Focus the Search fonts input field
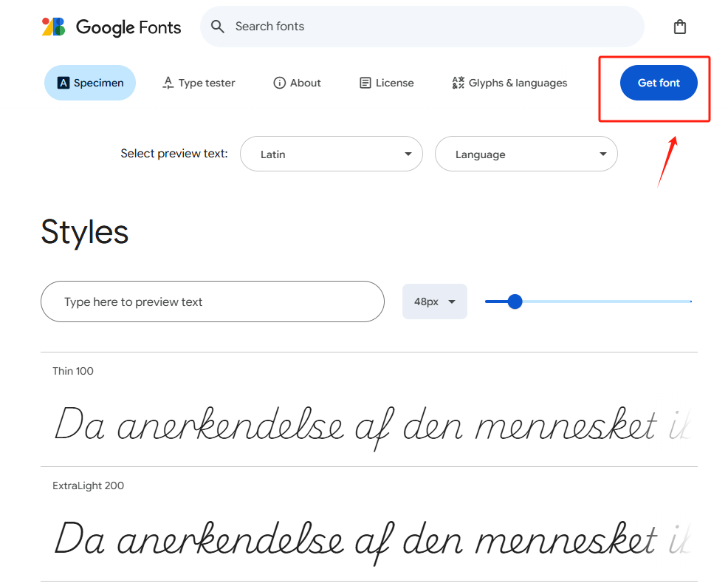The height and width of the screenshot is (586, 728). pyautogui.click(x=428, y=27)
